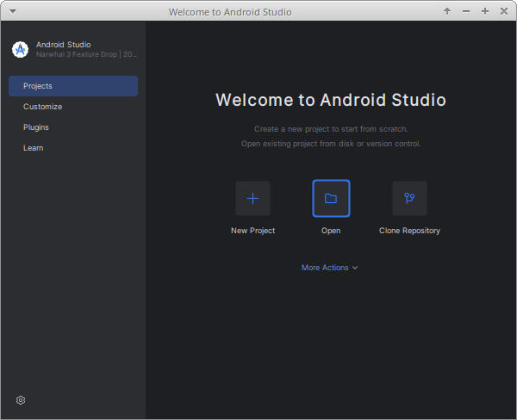Close the Welcome to Android Studio window
Viewport: 517px width, 420px height.
click(504, 11)
